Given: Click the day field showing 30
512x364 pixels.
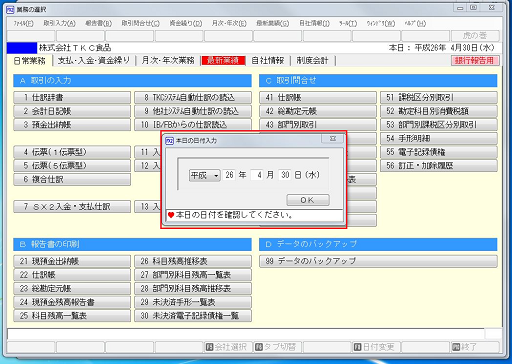Looking at the screenshot, I should (x=285, y=175).
